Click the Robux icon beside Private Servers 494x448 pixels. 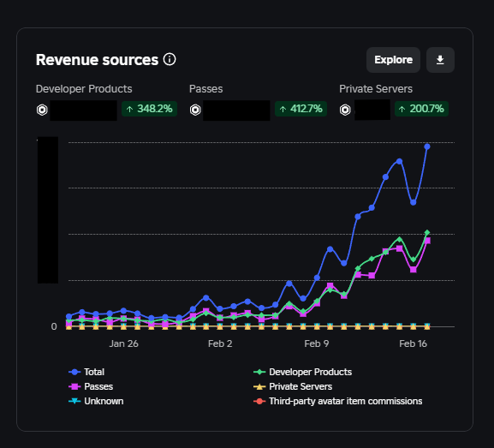point(345,110)
